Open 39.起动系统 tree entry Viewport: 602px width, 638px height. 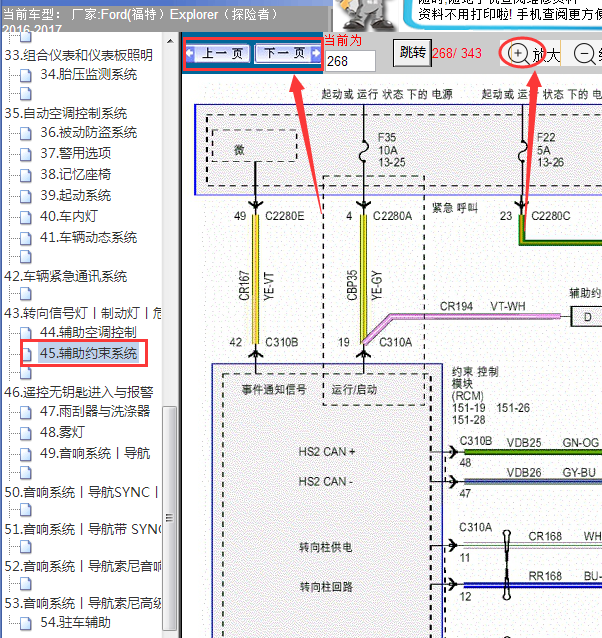click(x=75, y=195)
